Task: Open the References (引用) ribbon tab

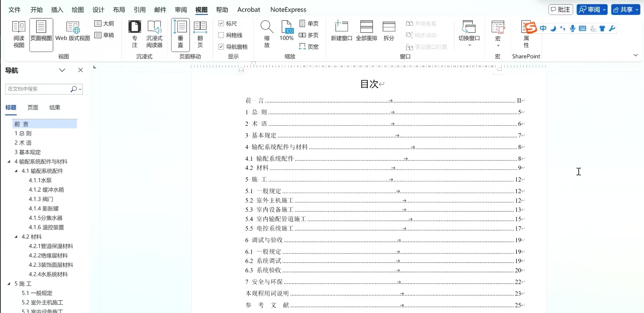Action: pyautogui.click(x=140, y=10)
